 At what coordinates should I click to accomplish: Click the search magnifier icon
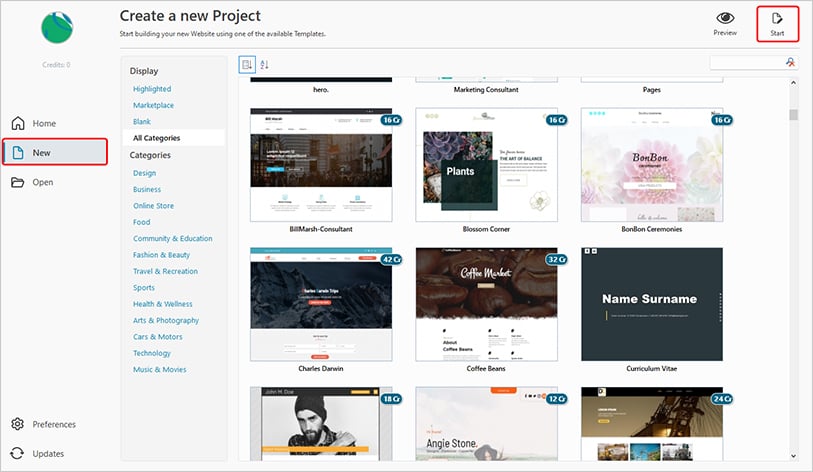[x=790, y=62]
